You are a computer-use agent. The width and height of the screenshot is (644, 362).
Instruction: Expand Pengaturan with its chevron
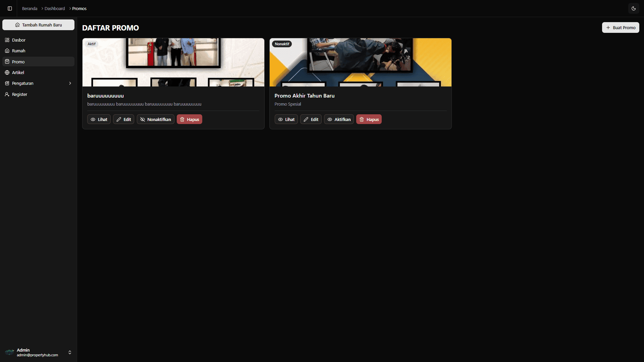pos(70,83)
